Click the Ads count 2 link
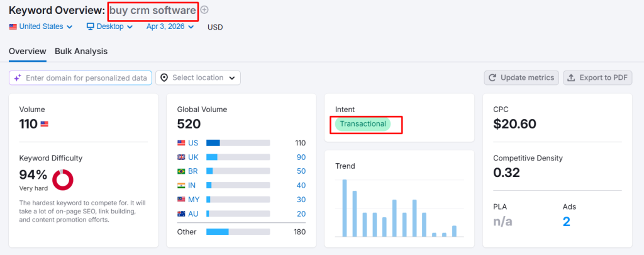This screenshot has width=644, height=255. pyautogui.click(x=567, y=222)
